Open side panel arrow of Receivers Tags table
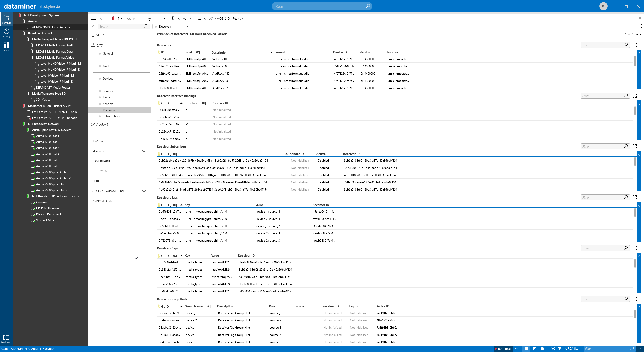 pos(639,205)
